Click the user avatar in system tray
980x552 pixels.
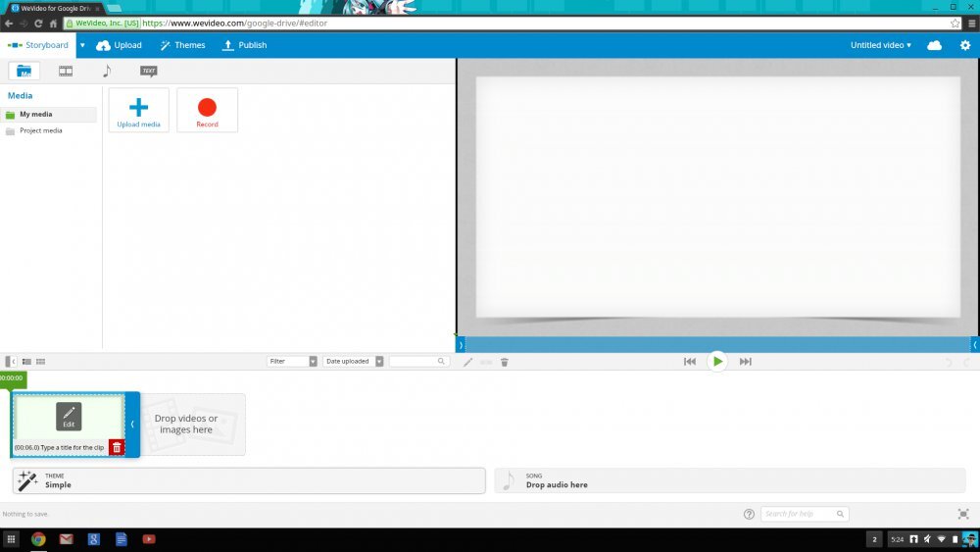[970, 539]
